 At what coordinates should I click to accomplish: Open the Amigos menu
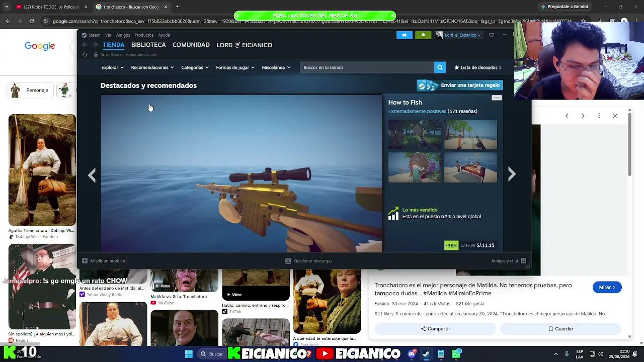[x=123, y=35]
